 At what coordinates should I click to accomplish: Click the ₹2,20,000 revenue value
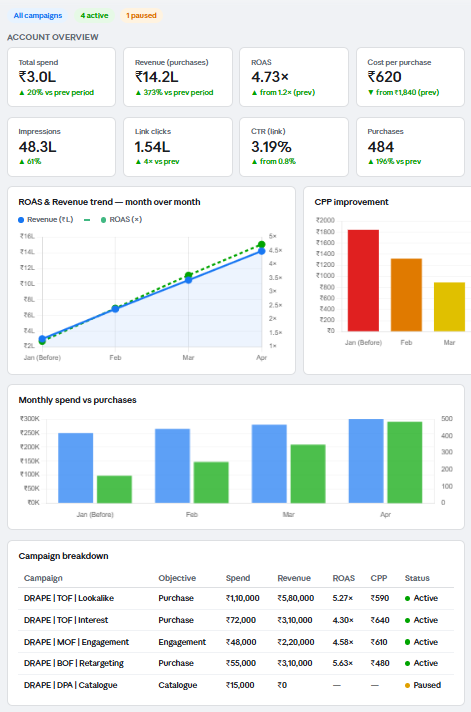[296, 642]
